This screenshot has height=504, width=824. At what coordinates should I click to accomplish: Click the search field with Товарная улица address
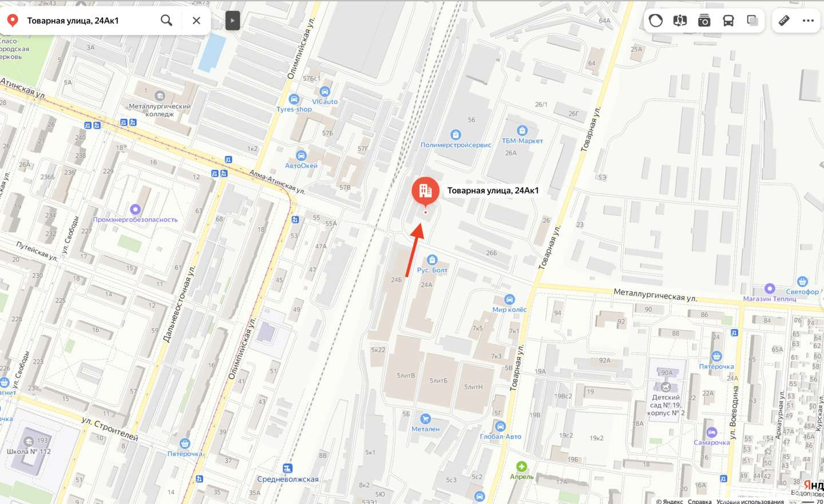click(89, 21)
